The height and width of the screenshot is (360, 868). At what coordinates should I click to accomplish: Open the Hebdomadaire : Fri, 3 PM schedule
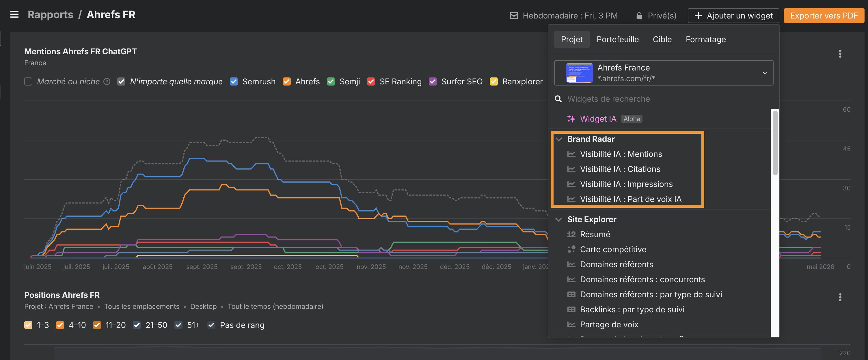(563, 16)
